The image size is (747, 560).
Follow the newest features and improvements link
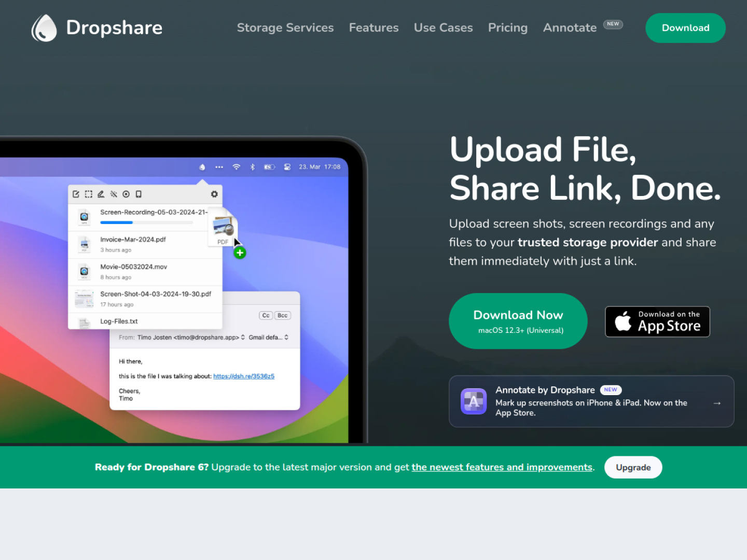coord(502,467)
